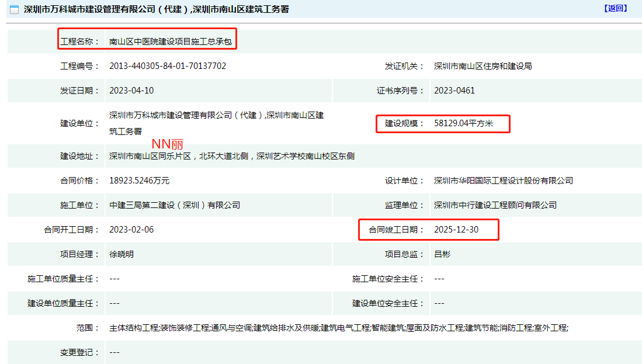The image size is (642, 364).
Task: Select contractor 中建三局第二建设（深圳）有限公司
Action: point(174,205)
